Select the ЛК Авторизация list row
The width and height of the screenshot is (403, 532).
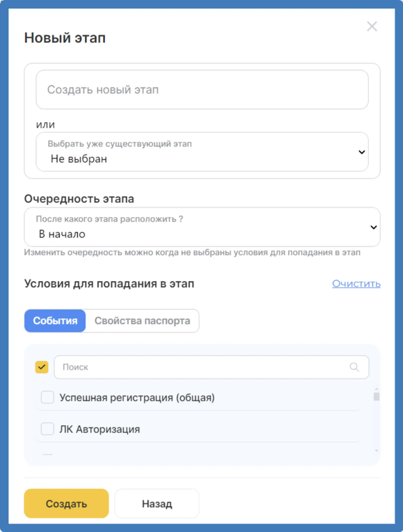(x=198, y=429)
